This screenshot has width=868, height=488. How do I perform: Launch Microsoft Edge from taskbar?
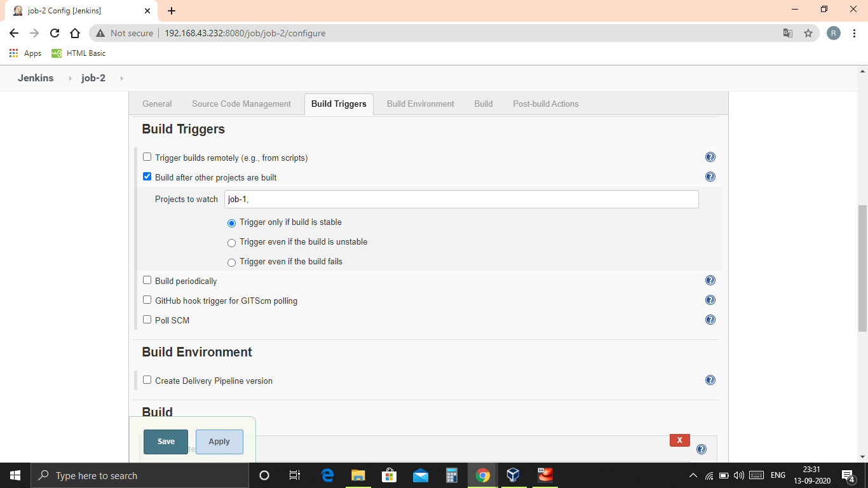pyautogui.click(x=327, y=475)
